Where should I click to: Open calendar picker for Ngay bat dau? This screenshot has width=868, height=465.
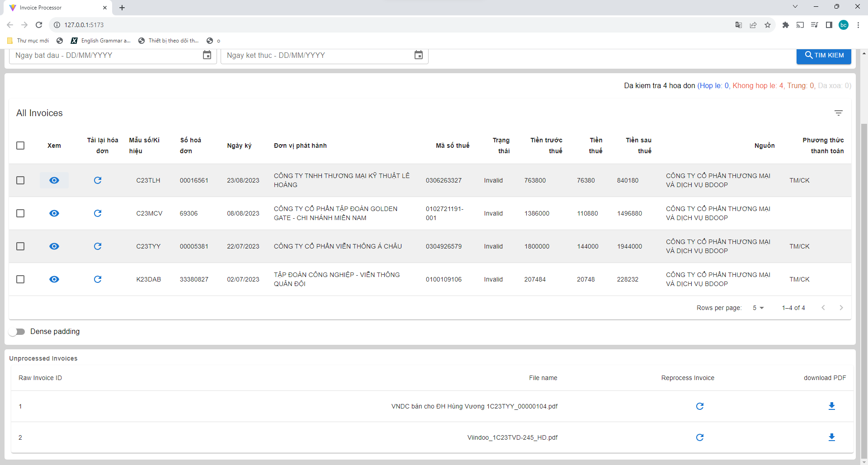207,55
